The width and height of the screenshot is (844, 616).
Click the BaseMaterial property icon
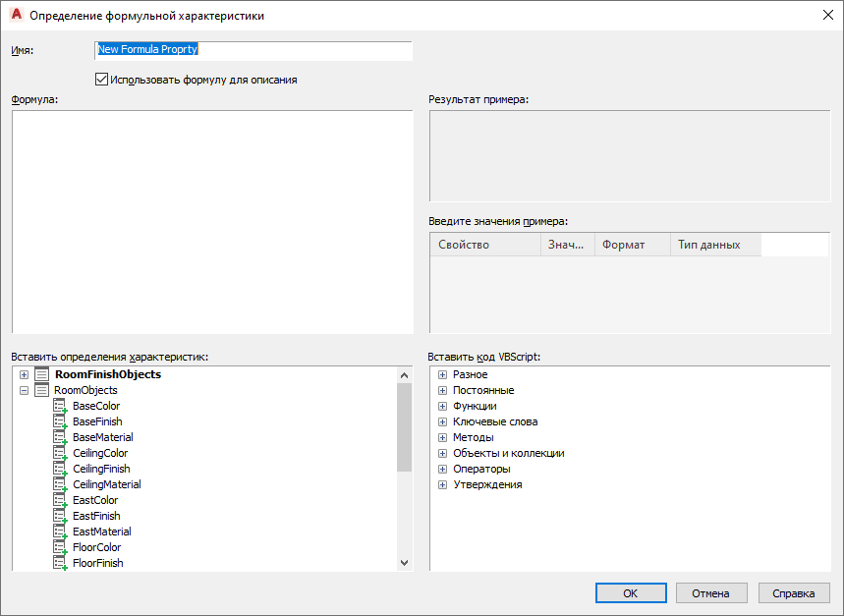60,437
